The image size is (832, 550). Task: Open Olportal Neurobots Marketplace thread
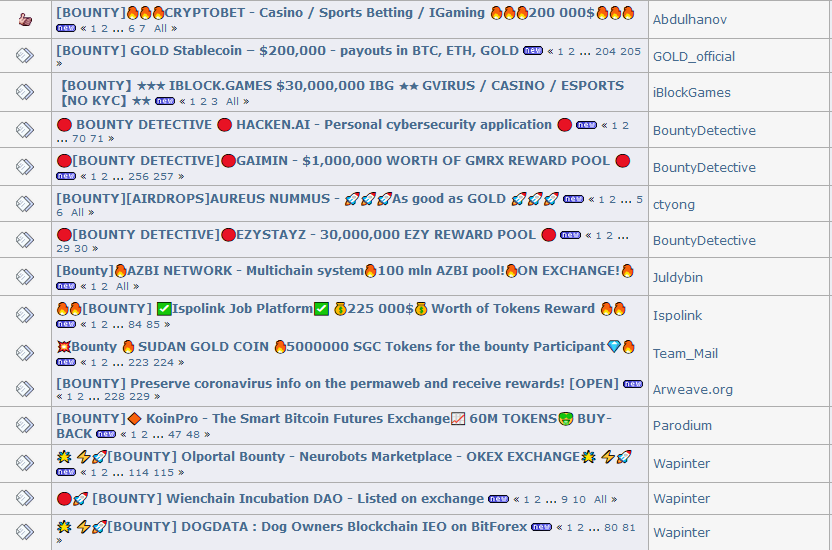click(x=344, y=457)
